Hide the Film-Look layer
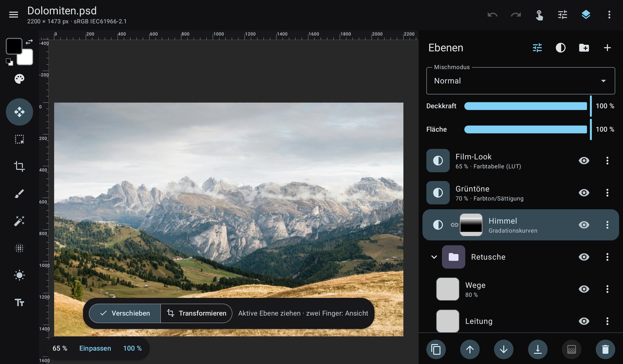 [x=584, y=161]
